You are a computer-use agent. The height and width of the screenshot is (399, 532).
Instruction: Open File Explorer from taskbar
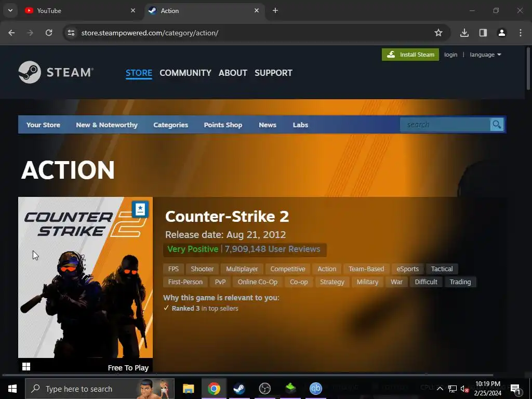point(188,389)
